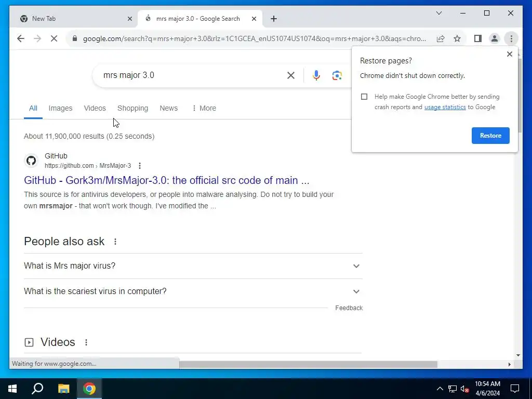Screen dimensions: 532x399
Task: Open a new tab with the plus button
Action: coord(274,19)
